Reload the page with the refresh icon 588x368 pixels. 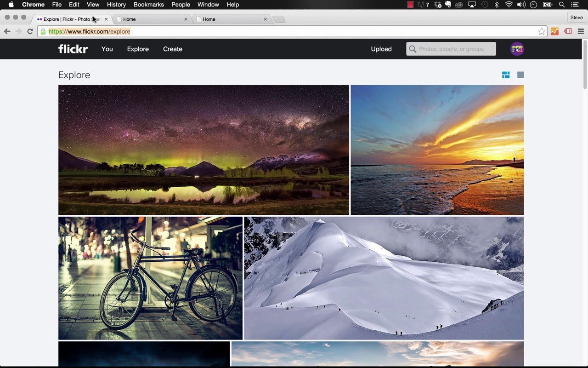(30, 31)
